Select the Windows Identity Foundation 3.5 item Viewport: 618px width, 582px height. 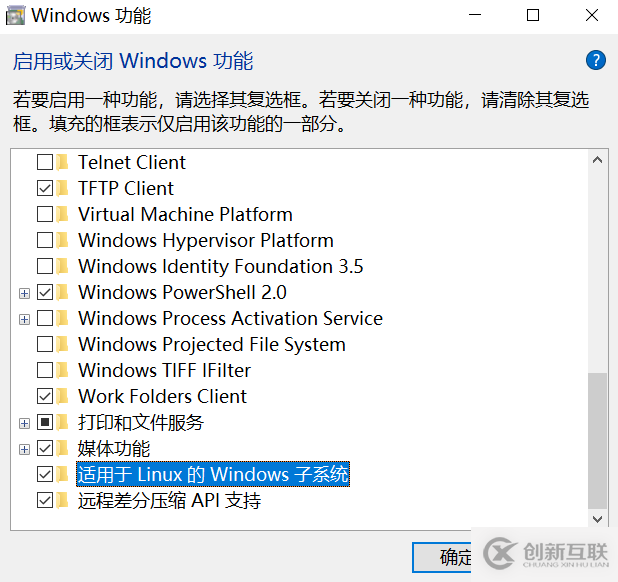pos(220,266)
